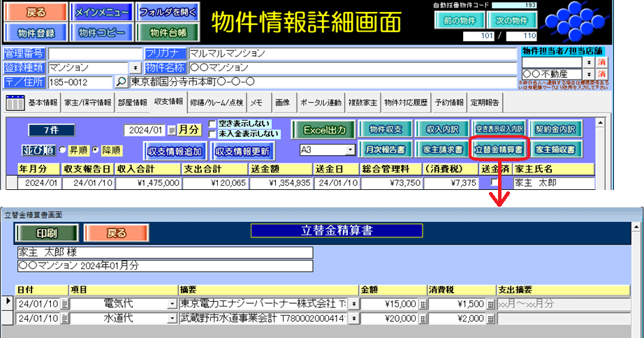The image size is (644, 338).
Task: Switch to the 部屋情報 tab
Action: point(131,103)
